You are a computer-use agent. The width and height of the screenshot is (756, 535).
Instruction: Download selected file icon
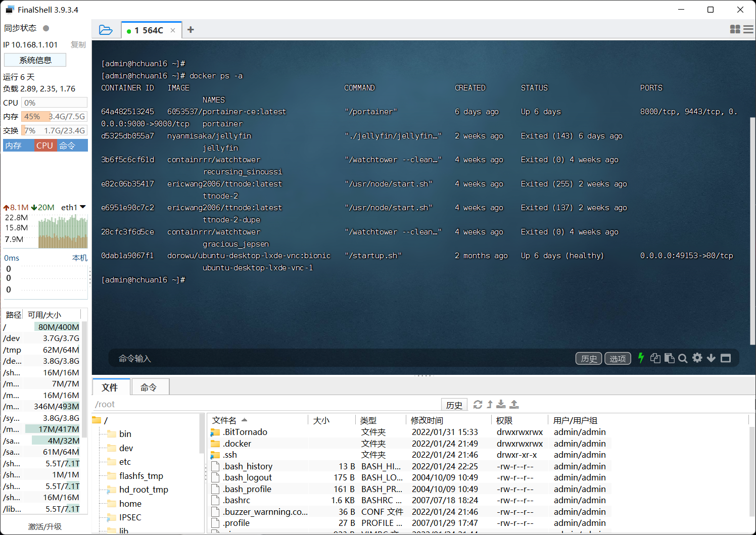(501, 404)
